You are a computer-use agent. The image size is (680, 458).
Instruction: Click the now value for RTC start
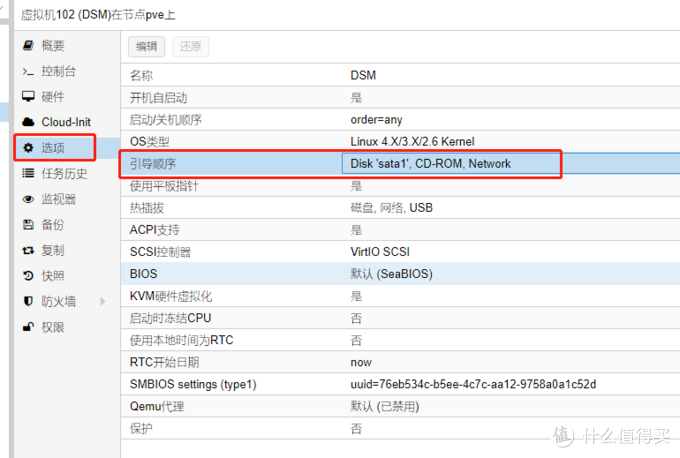(x=361, y=362)
